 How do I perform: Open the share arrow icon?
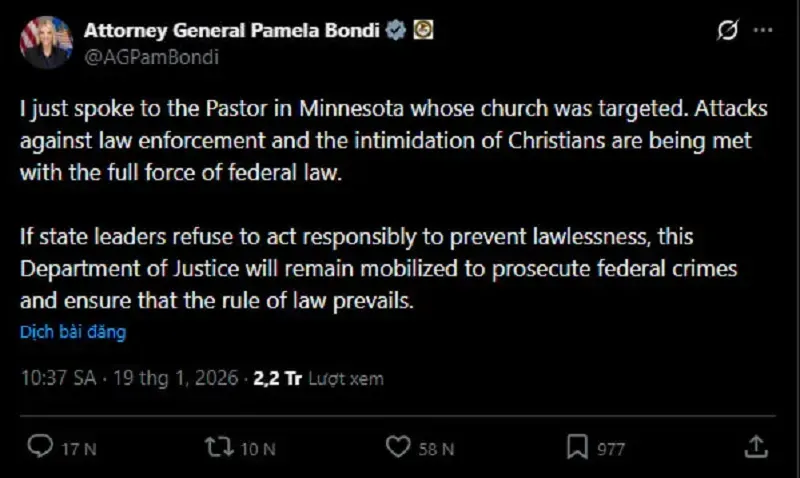756,446
